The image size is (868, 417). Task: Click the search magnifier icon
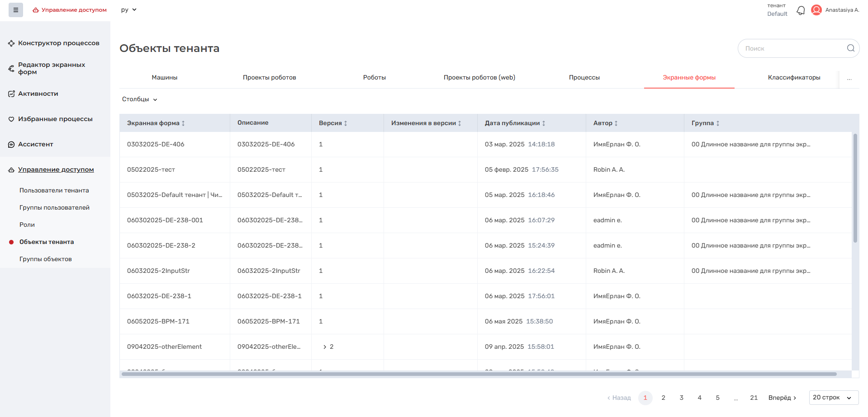coord(850,48)
